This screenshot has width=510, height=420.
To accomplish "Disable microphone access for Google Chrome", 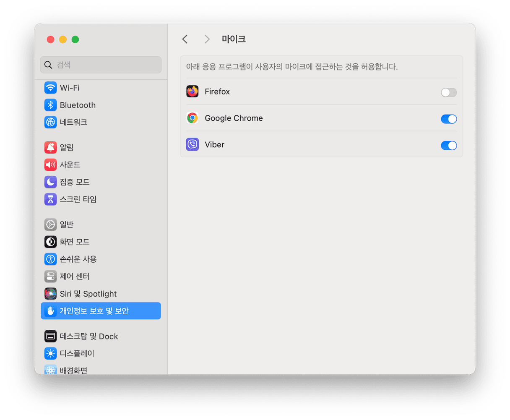I will pos(448,119).
